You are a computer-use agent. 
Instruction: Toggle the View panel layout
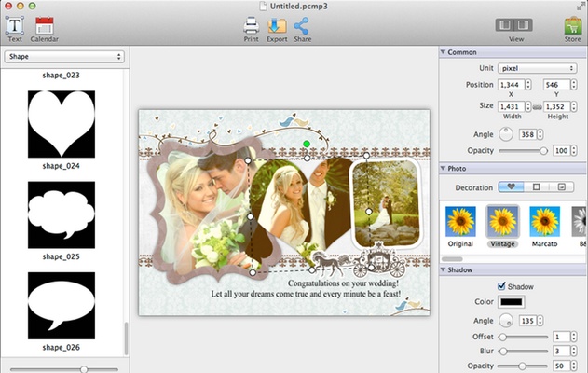tap(515, 25)
